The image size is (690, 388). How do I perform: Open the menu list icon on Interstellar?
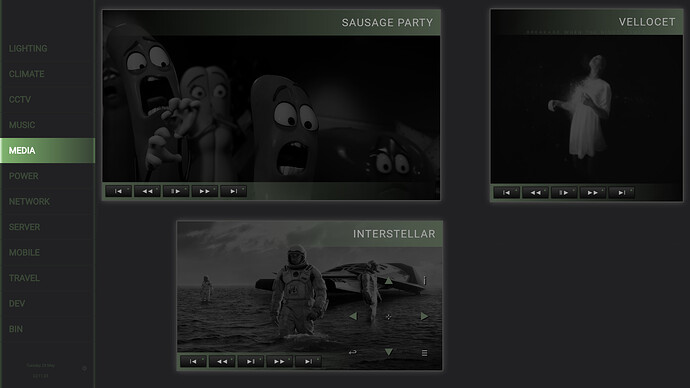pos(424,353)
